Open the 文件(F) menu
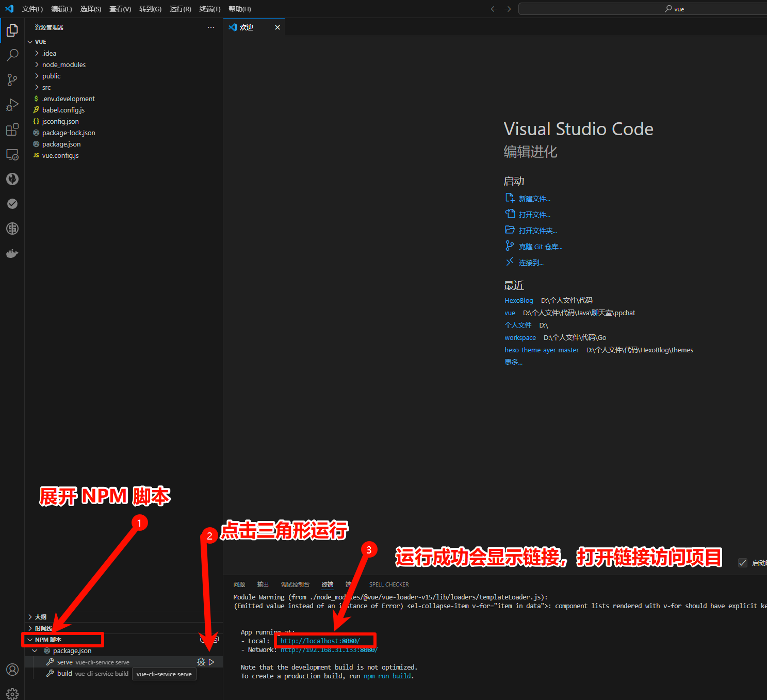Viewport: 767px width, 700px height. pos(32,9)
